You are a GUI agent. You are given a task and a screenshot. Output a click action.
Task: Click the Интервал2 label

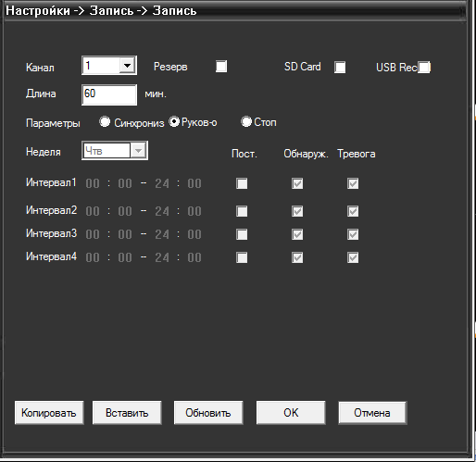(x=51, y=210)
